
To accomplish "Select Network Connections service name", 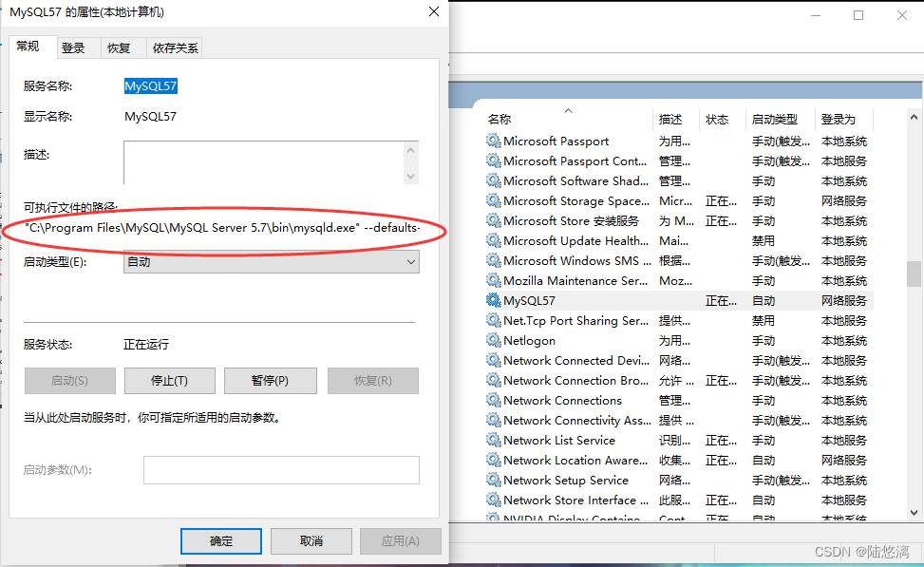I will tap(562, 400).
